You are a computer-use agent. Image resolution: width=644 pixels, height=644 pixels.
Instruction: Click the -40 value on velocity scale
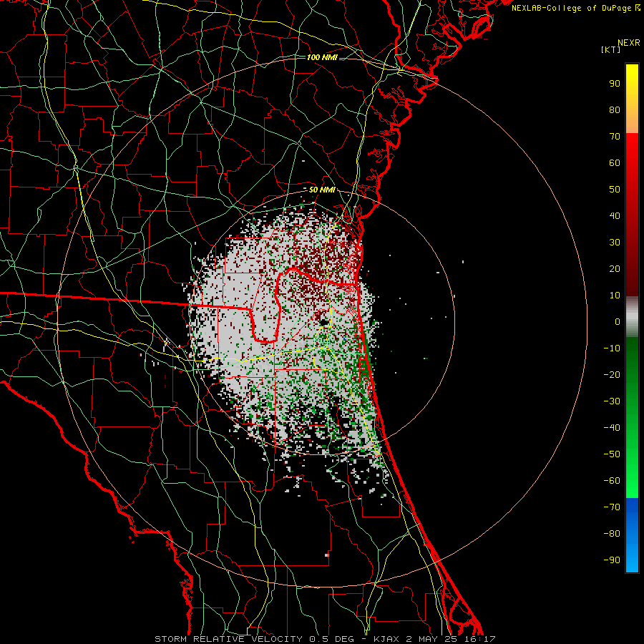(612, 428)
